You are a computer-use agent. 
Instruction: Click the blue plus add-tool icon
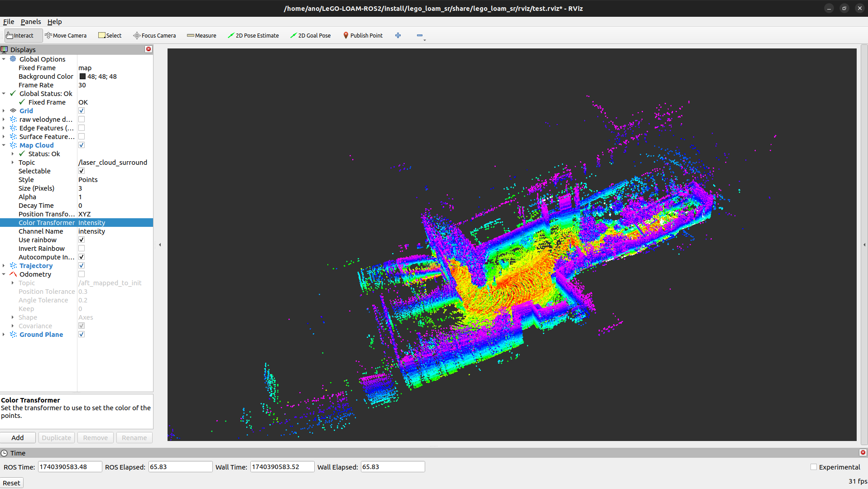point(398,35)
